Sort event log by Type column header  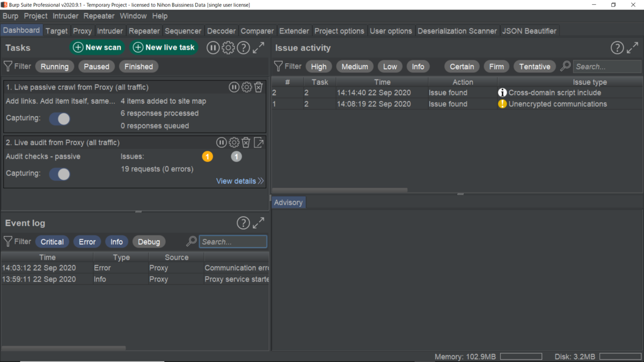click(x=121, y=257)
